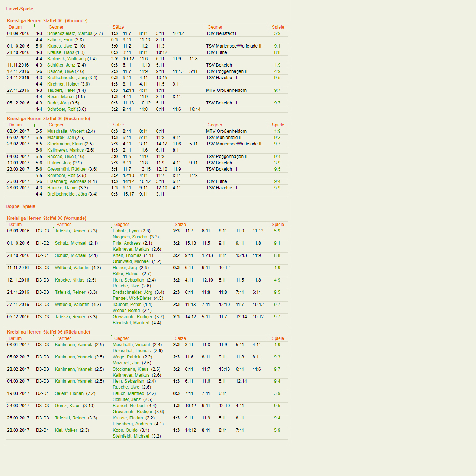This screenshot has height=476, width=476.
Task: Open Bleidistel, Manfred player link
Action: point(131,323)
